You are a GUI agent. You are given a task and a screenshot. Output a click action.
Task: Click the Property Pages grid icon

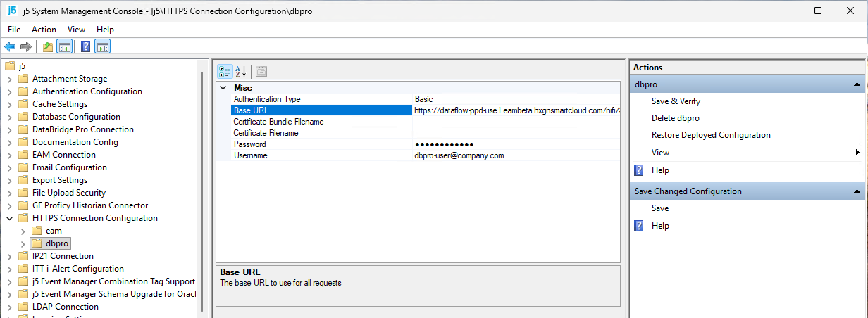261,71
